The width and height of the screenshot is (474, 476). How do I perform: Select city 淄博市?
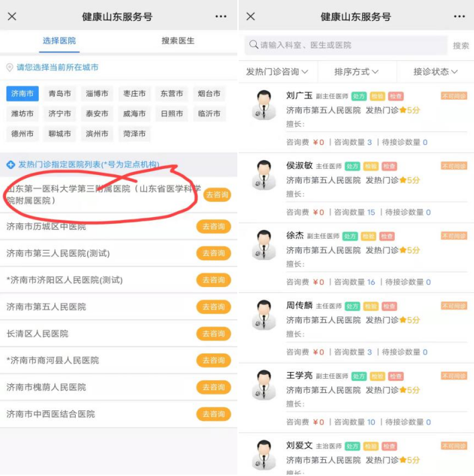click(97, 93)
